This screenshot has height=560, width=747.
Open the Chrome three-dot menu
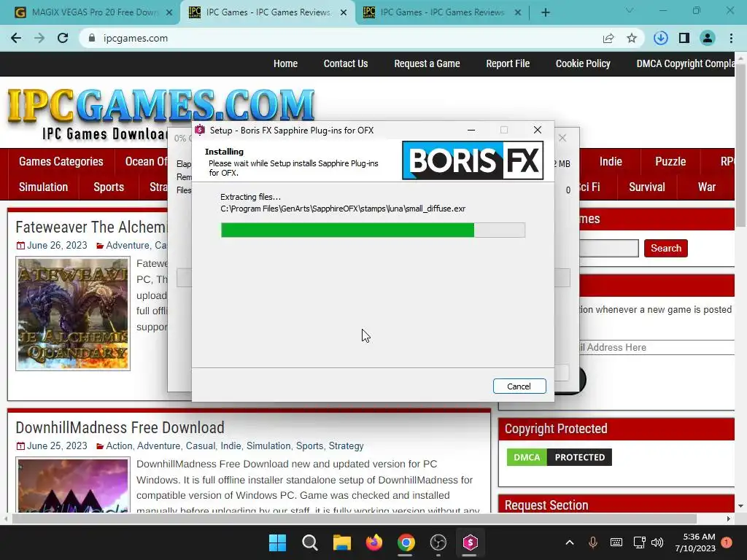pos(731,38)
